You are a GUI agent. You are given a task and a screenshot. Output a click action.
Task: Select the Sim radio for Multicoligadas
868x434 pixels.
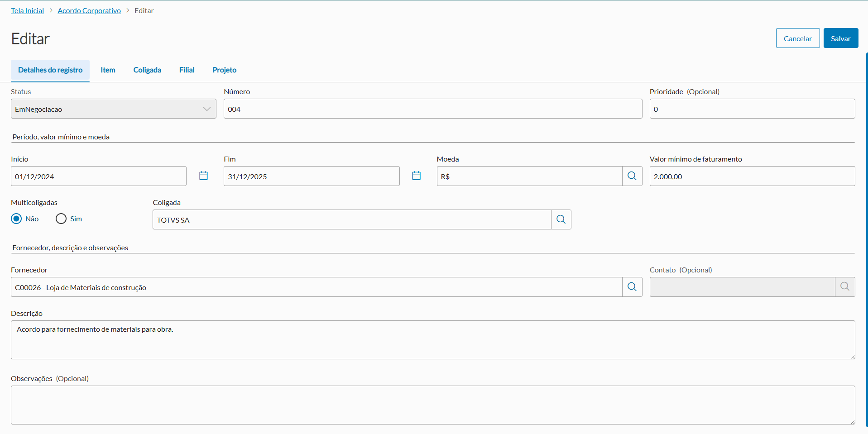[x=61, y=219]
